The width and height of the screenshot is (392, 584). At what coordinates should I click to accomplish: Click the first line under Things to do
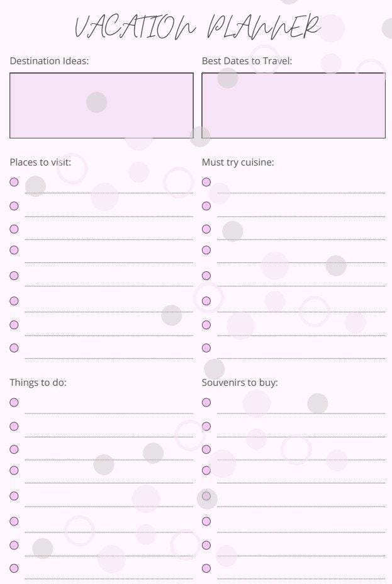[x=109, y=408]
